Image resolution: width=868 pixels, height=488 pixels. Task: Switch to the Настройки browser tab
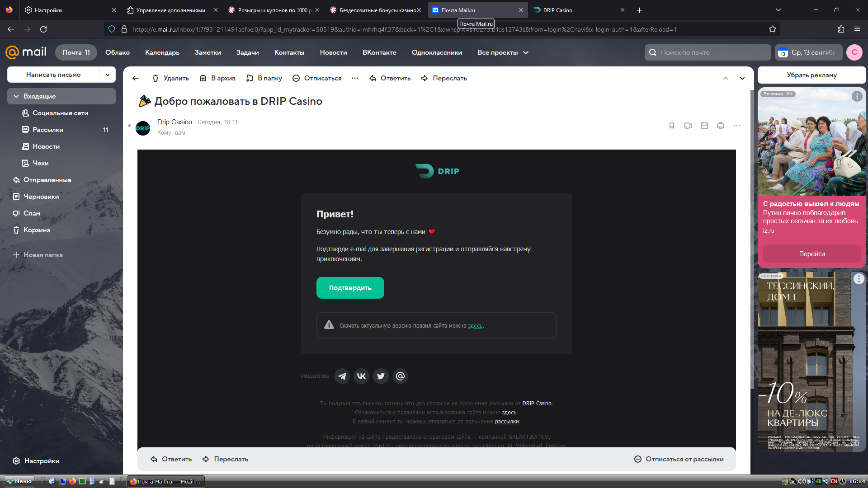click(x=70, y=10)
